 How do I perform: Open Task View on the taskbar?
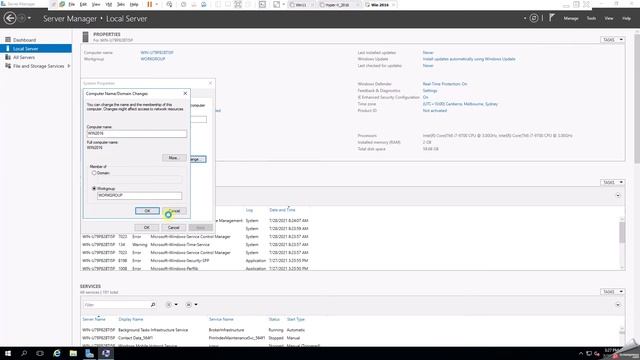click(40, 353)
